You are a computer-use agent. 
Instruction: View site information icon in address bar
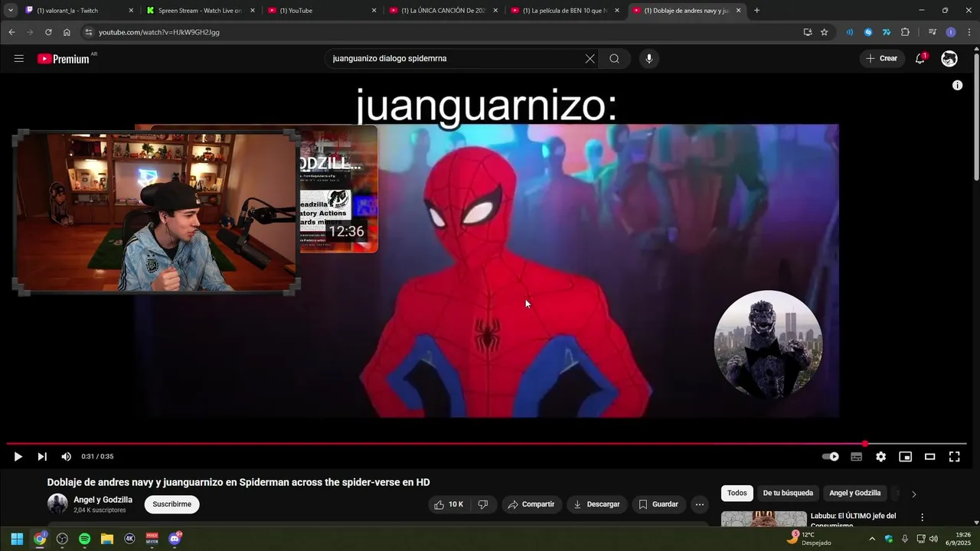88,32
